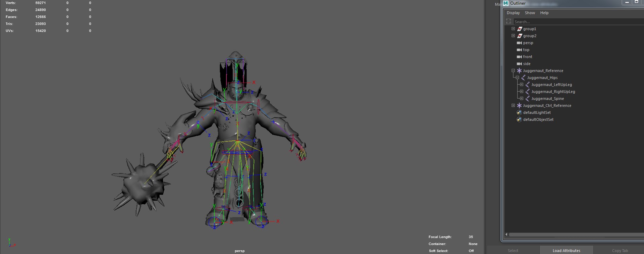Collapse the Juggernaut_Reference node
This screenshot has width=644, height=254.
coord(513,70)
